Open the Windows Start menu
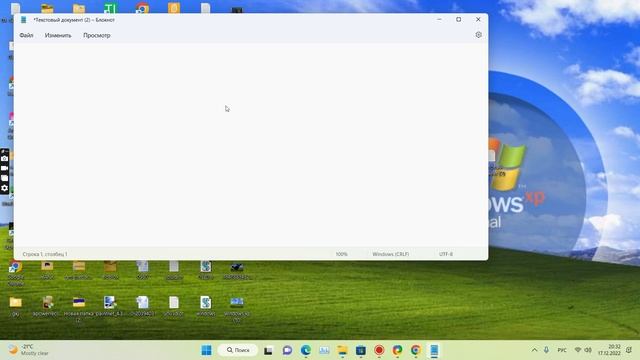The width and height of the screenshot is (640, 360). 207,350
